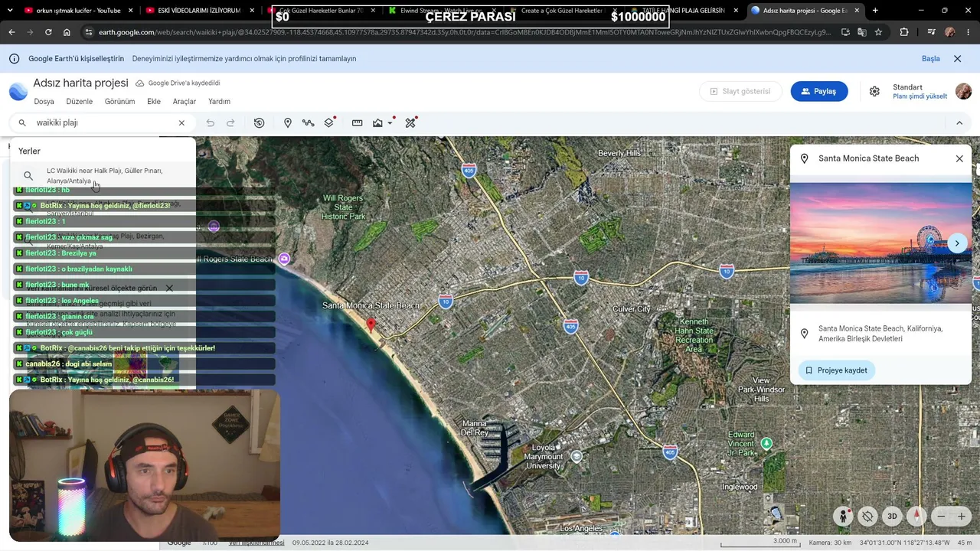Open the Street View pegman control
Screen dimensions: 980x551
tap(843, 516)
